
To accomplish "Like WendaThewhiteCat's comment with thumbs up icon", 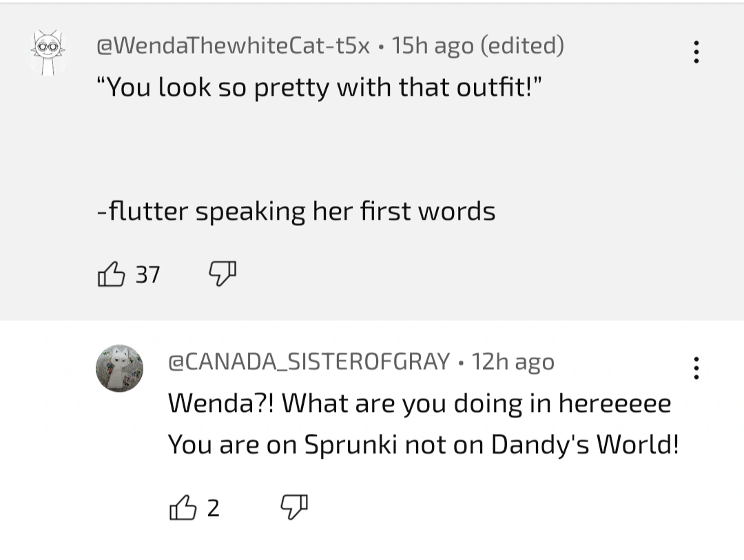I will (x=112, y=274).
